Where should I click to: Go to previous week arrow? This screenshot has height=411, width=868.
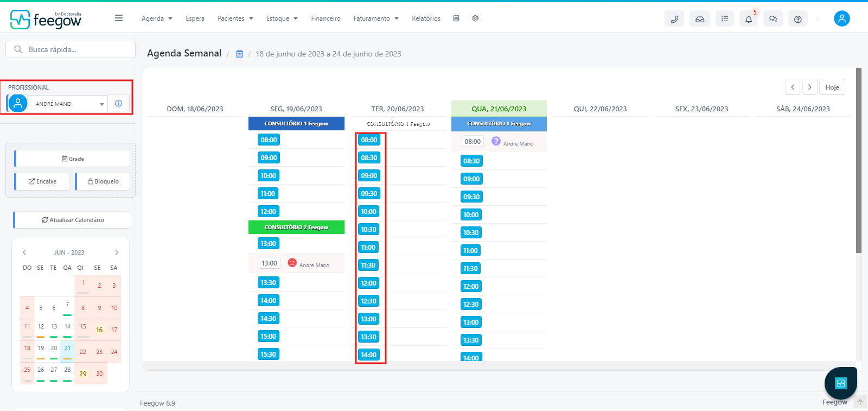(x=793, y=87)
